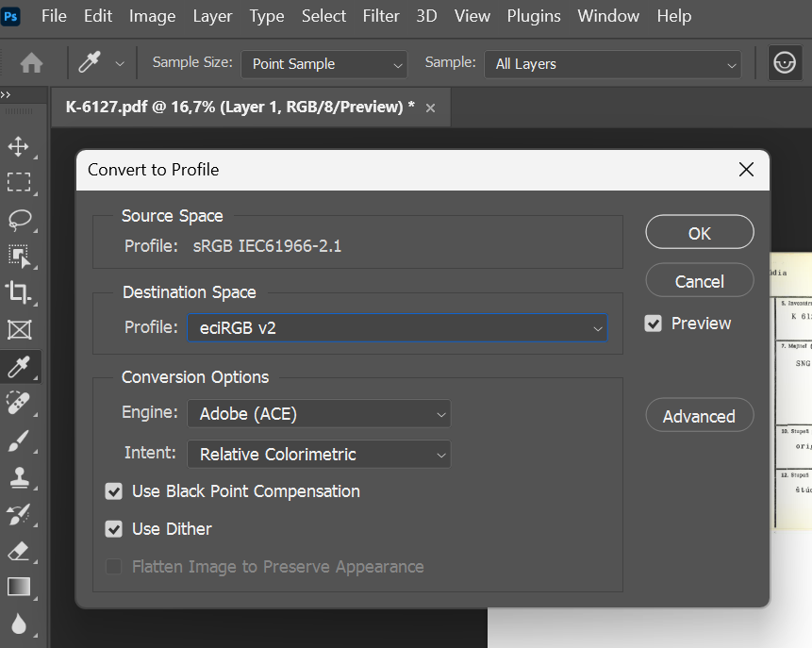This screenshot has height=648, width=812.
Task: Open the Layer menu
Action: click(x=212, y=17)
